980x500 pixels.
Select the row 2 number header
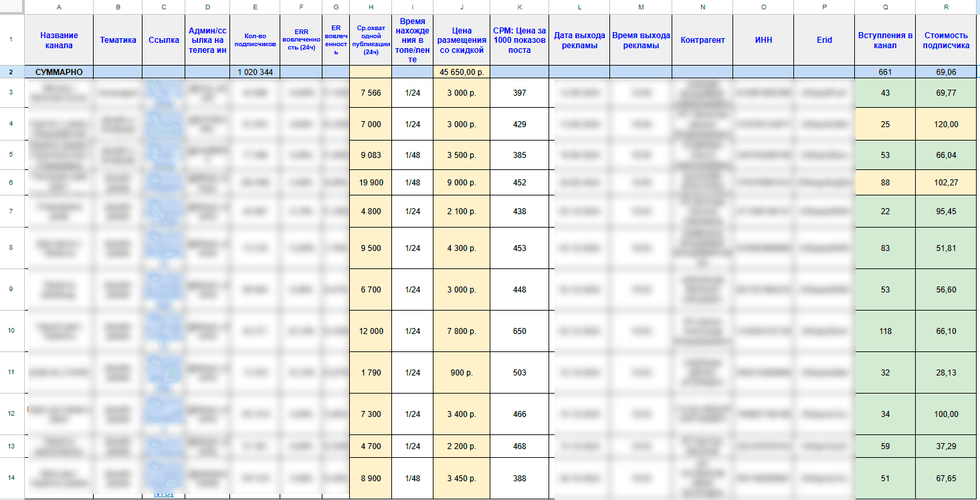[11, 72]
